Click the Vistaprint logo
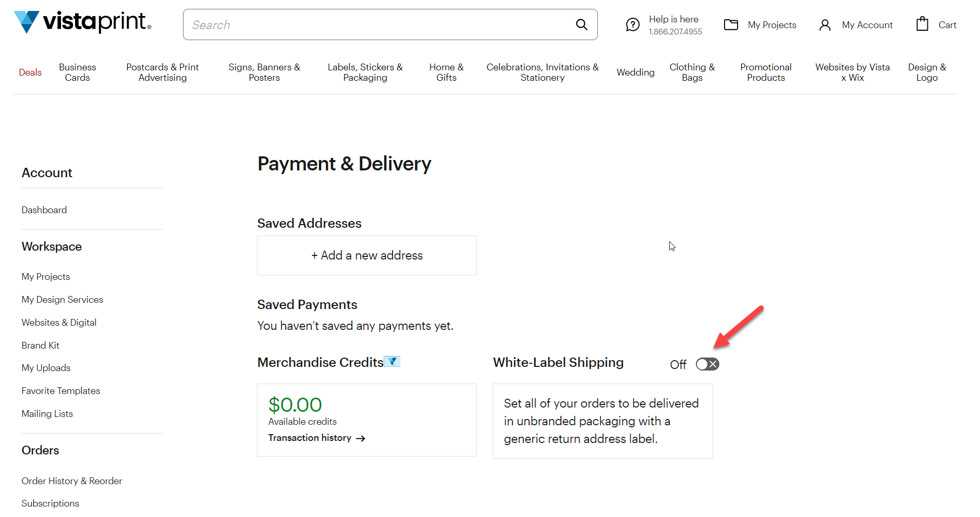980x517 pixels. click(82, 22)
